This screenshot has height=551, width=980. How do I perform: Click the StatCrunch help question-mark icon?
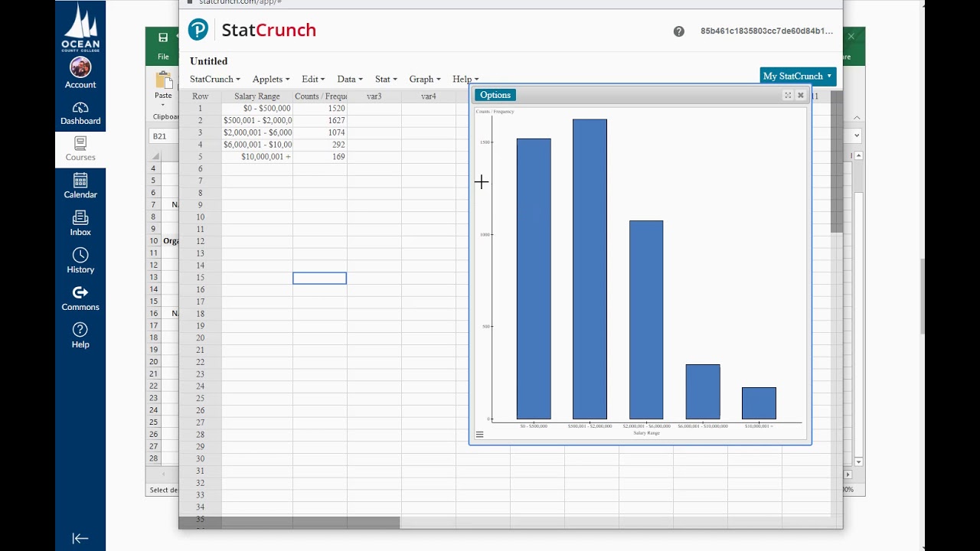[x=679, y=31]
